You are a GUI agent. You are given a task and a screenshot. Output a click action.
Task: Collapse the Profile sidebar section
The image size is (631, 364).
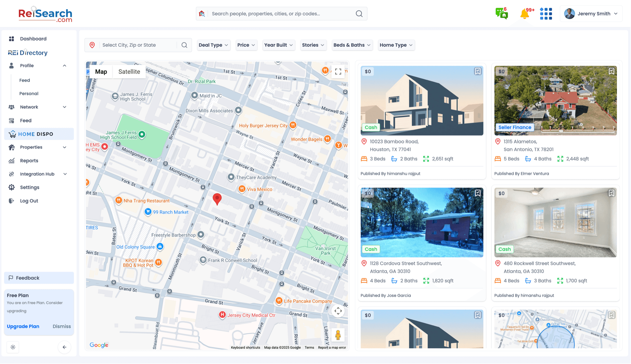[x=64, y=66]
